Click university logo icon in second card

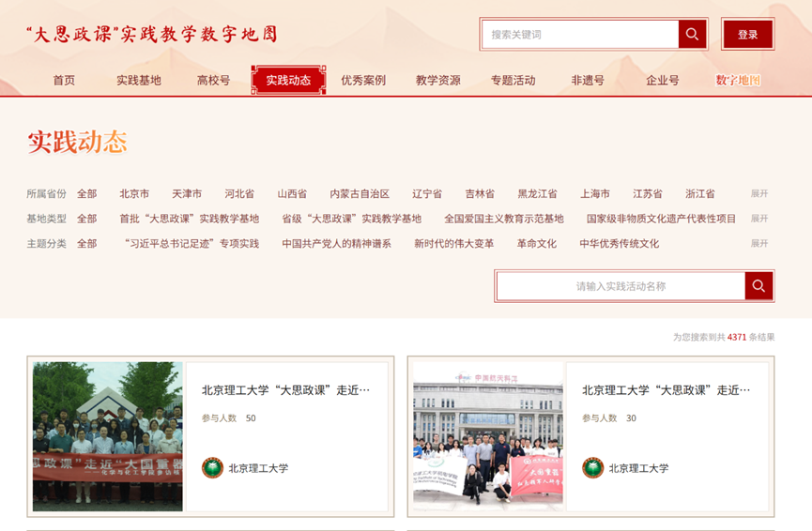[592, 468]
